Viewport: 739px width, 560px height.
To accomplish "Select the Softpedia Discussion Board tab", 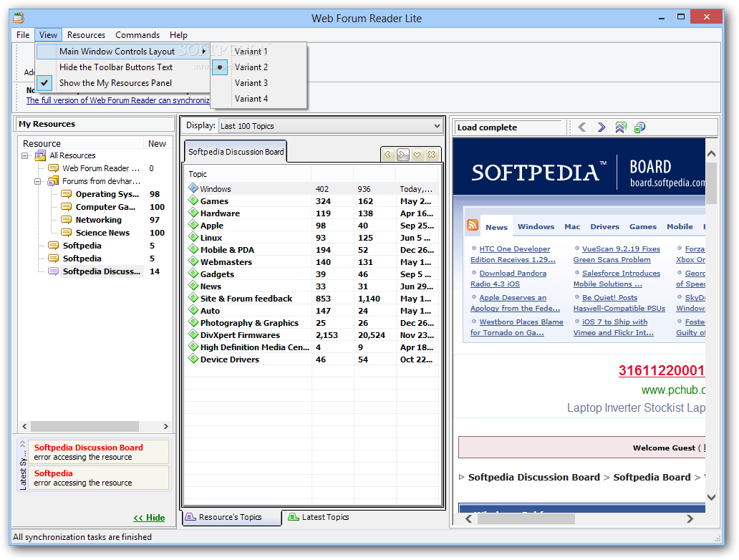I will click(236, 152).
